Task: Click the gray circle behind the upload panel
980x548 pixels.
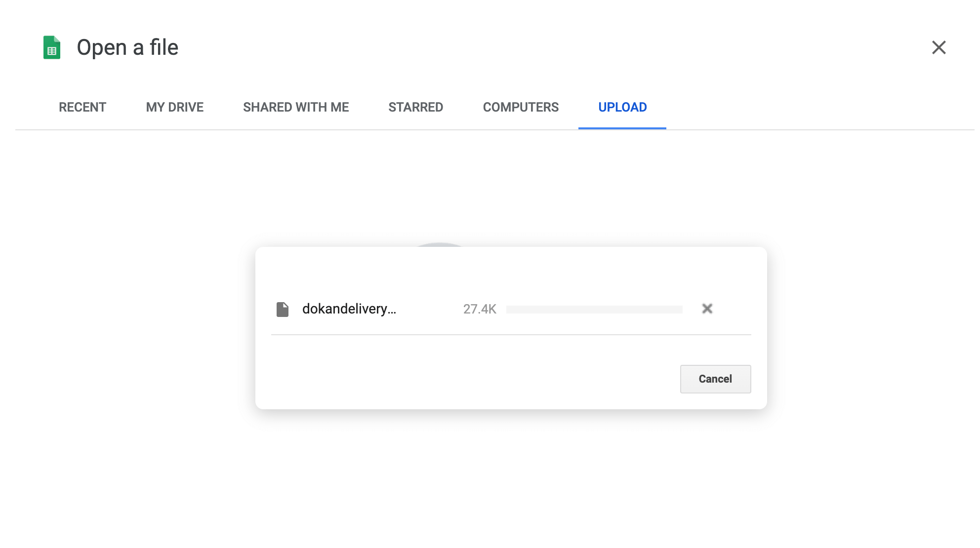Action: 439,244
